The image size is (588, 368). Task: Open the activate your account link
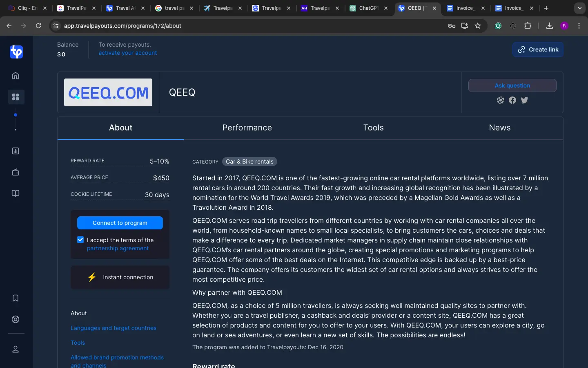click(x=128, y=53)
